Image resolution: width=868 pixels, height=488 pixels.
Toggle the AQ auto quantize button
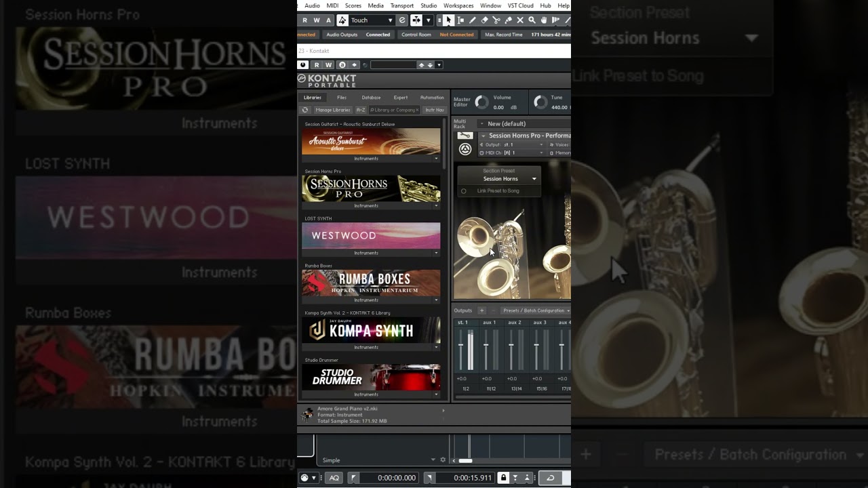pos(334,478)
